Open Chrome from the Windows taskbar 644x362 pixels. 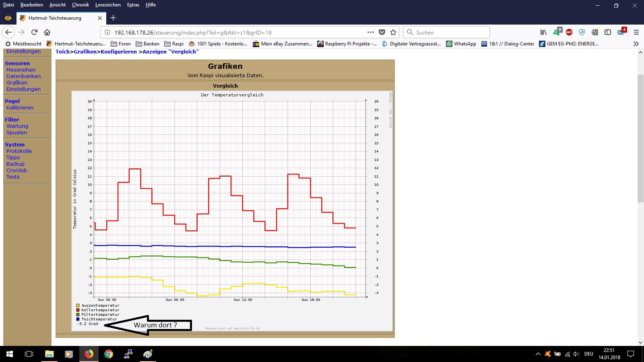point(108,354)
